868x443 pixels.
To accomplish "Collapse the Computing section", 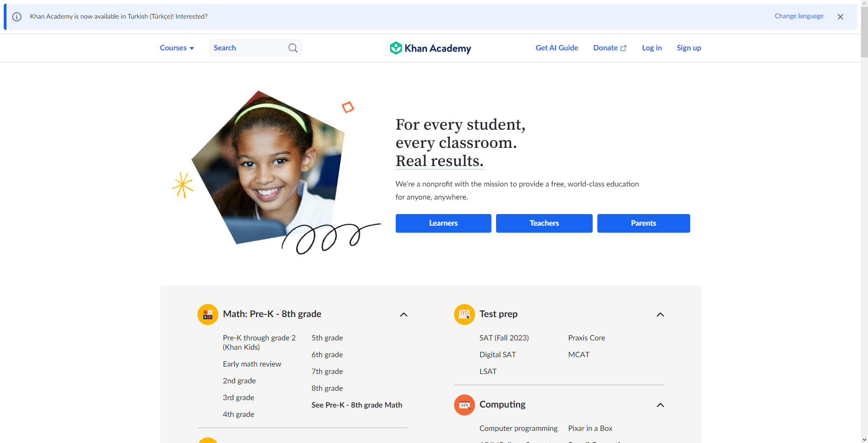I will (x=660, y=405).
